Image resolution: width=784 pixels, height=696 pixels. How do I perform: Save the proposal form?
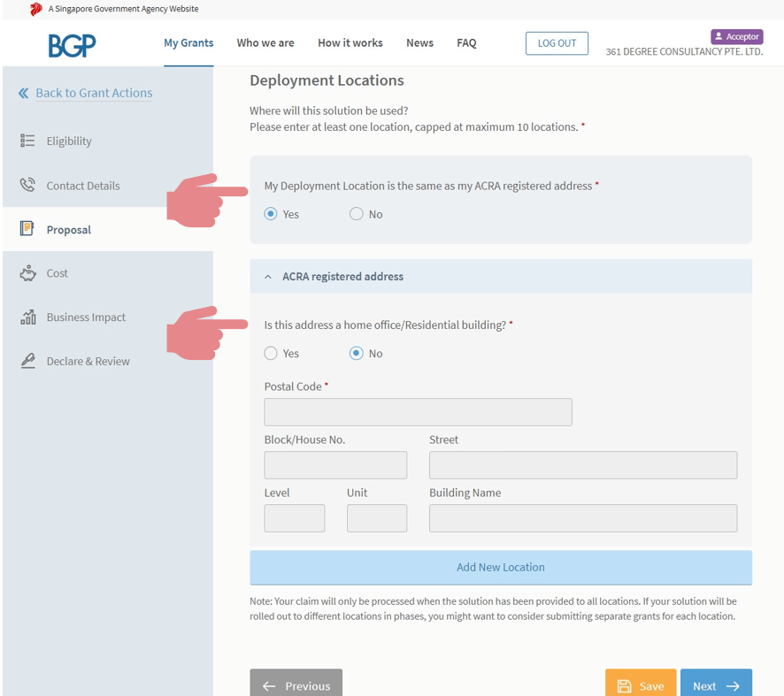point(641,685)
